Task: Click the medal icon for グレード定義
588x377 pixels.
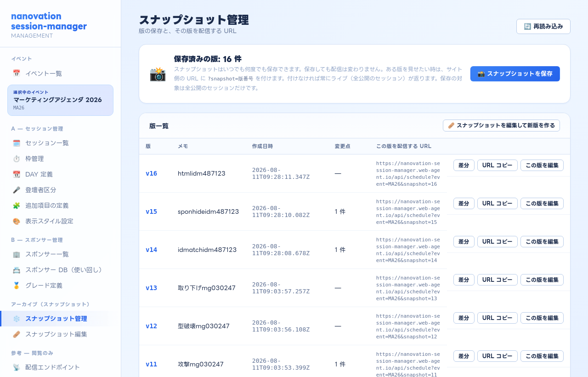Action: 17,286
